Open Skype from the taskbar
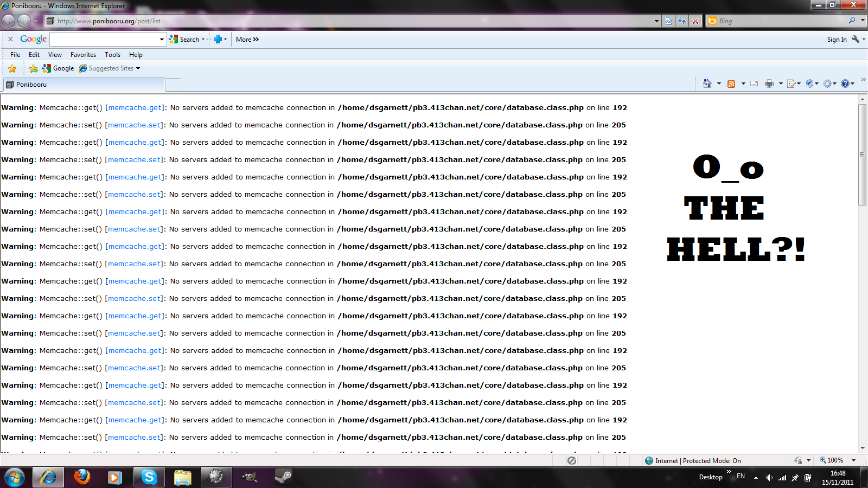 [149, 477]
